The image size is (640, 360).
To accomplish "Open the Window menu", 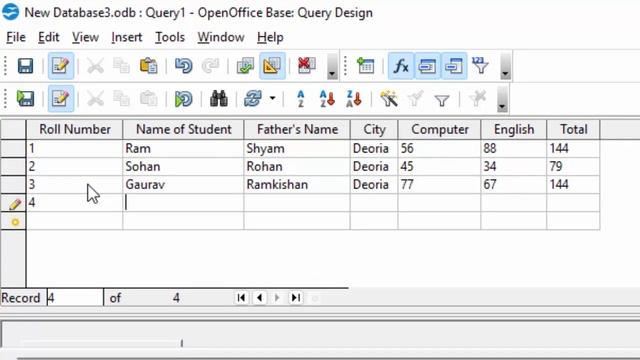I will pyautogui.click(x=221, y=37).
